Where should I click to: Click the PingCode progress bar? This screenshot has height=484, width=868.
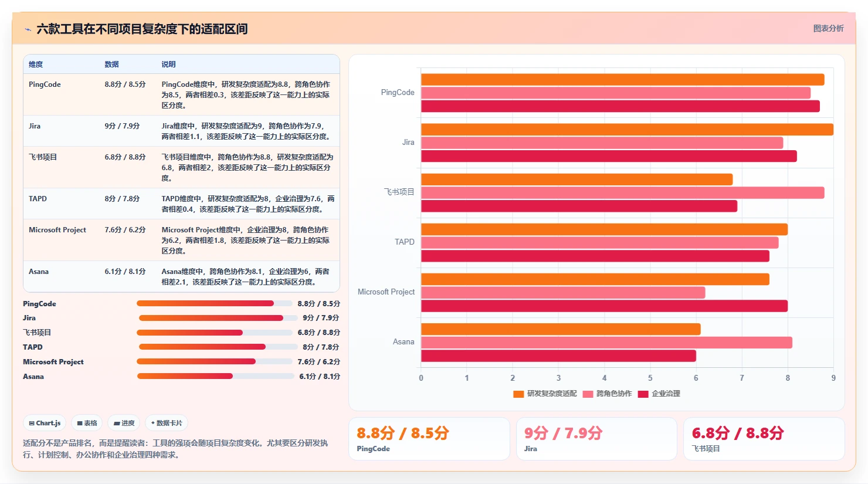point(214,303)
